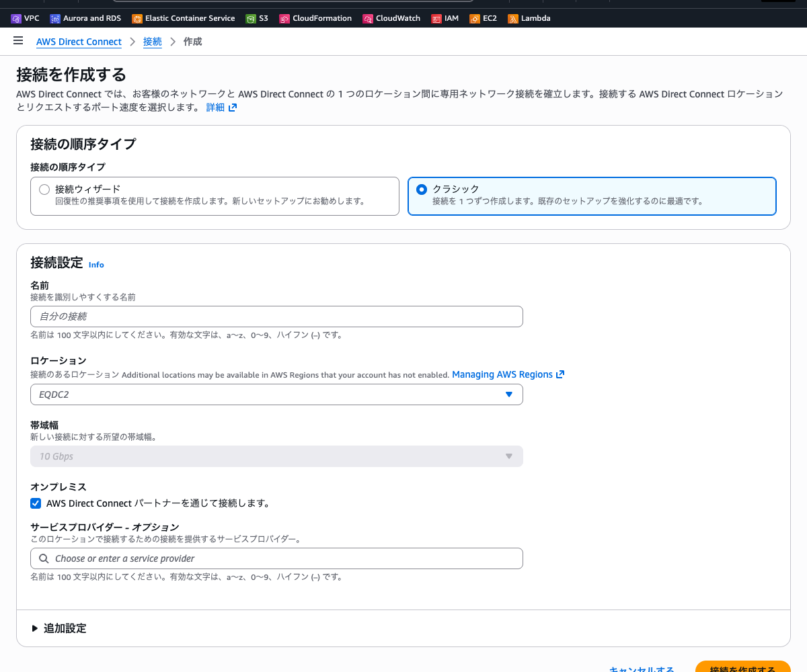Select the クラシック radio option

pos(422,190)
